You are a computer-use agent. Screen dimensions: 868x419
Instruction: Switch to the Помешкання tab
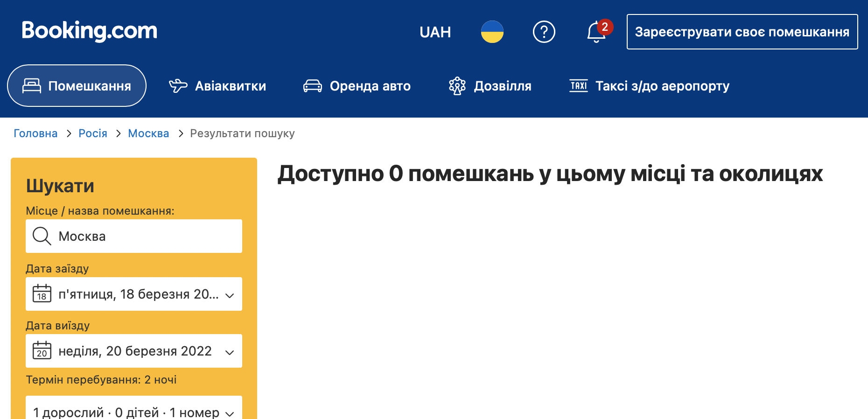point(77,86)
